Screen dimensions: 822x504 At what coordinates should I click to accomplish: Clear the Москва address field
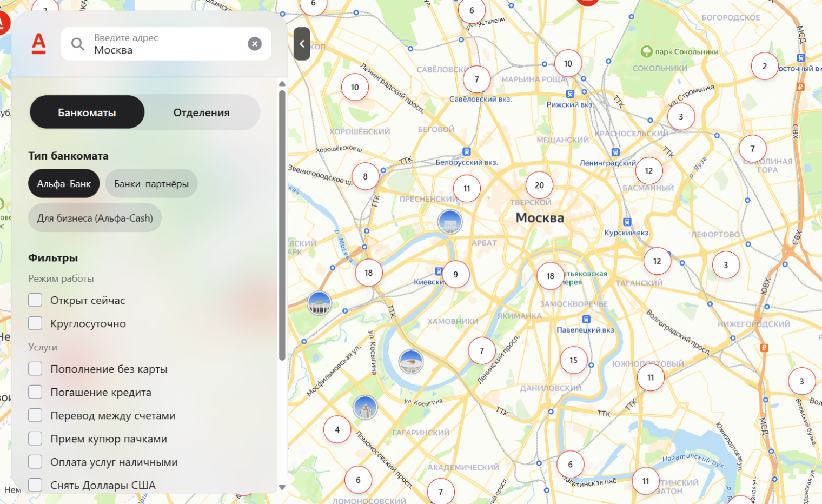click(255, 44)
